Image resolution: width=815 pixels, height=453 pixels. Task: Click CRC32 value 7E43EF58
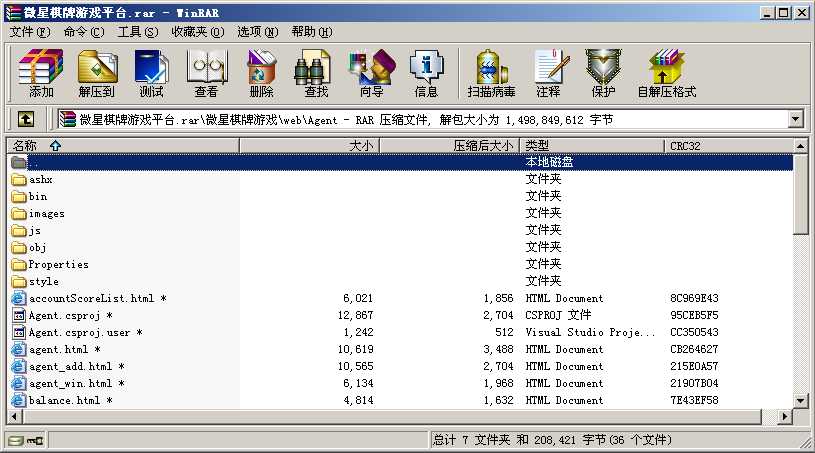(694, 401)
